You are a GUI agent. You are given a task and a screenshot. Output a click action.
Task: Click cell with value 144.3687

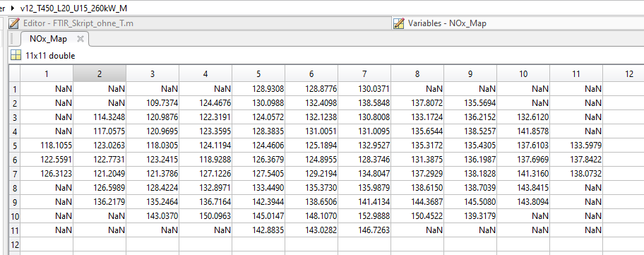417,202
